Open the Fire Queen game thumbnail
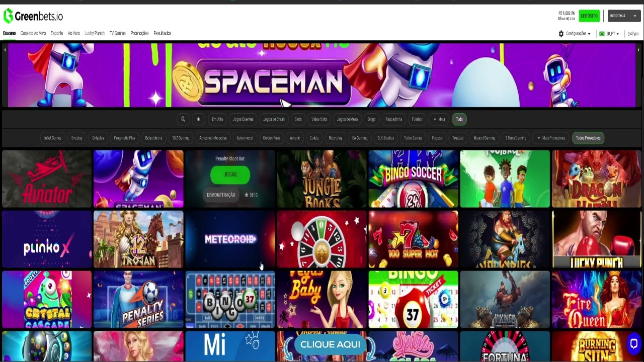The width and height of the screenshot is (644, 362). coord(597,300)
